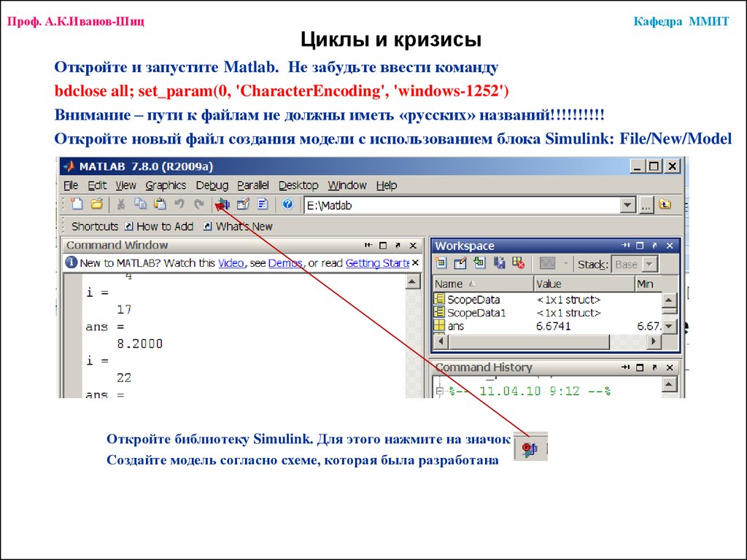Click the Copy toolbar icon
747x560 pixels.
(x=140, y=204)
